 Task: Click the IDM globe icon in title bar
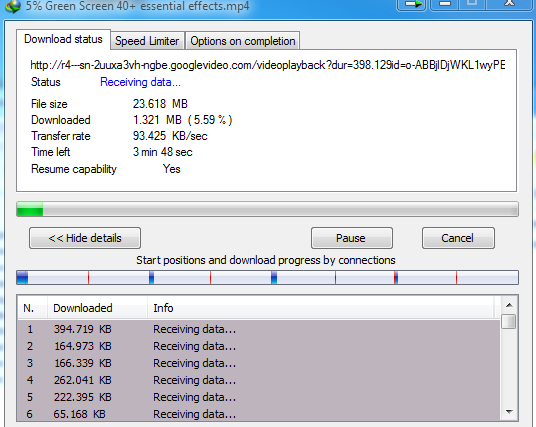(x=13, y=6)
